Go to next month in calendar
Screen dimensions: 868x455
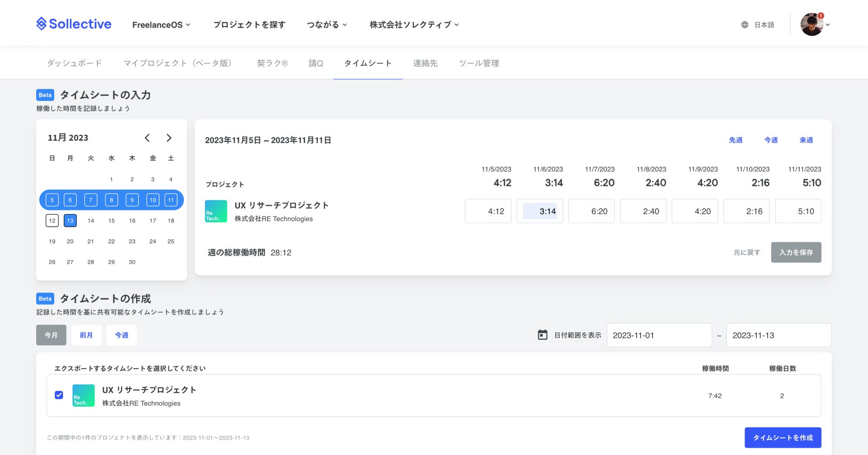click(x=169, y=138)
